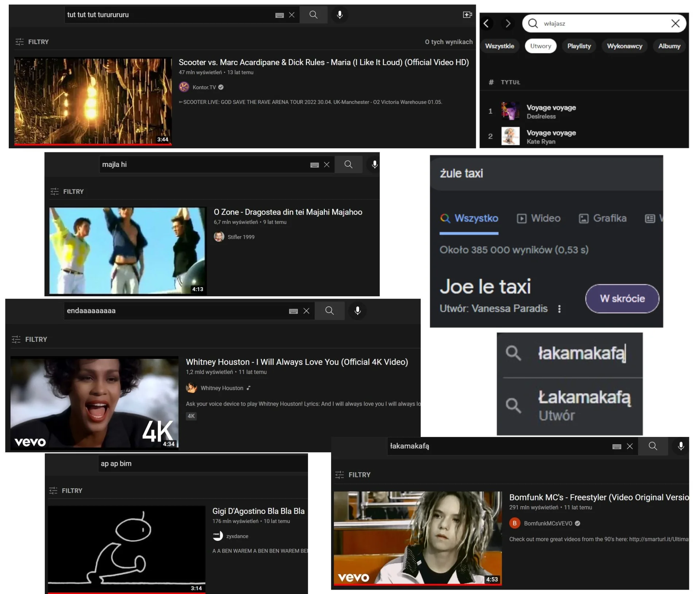Select the Wszystkie filter chip
700x594 pixels.
[x=499, y=46]
